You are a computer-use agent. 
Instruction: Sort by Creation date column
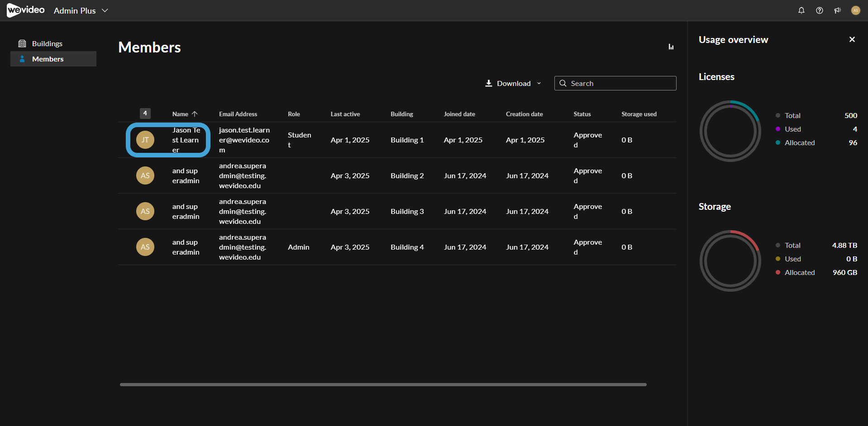525,114
